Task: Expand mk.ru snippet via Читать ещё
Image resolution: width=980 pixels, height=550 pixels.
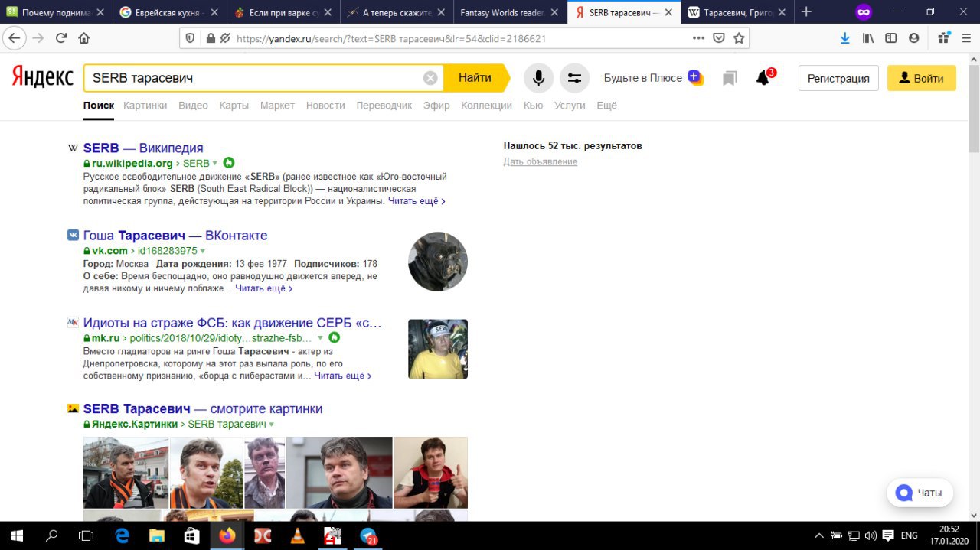Action: coord(343,376)
